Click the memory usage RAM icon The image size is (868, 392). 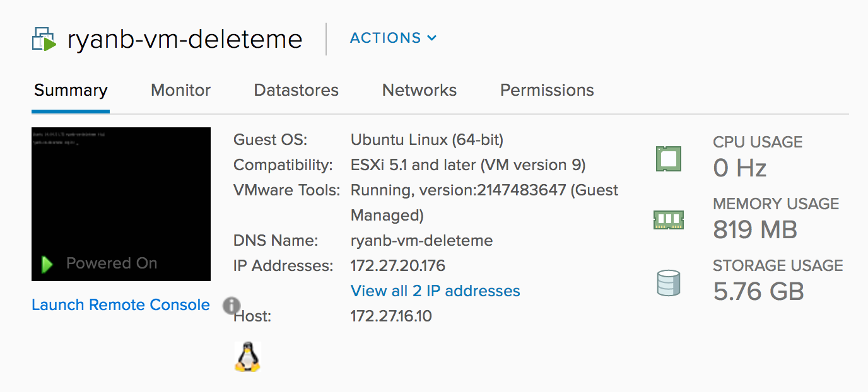pyautogui.click(x=669, y=220)
